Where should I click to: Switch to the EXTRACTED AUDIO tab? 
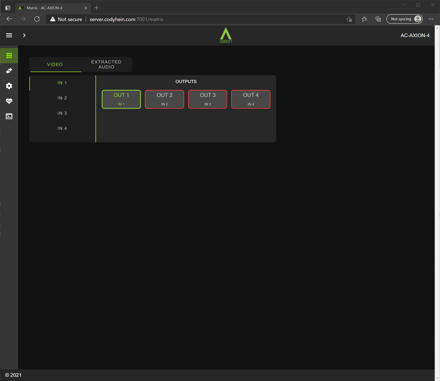[x=106, y=64]
